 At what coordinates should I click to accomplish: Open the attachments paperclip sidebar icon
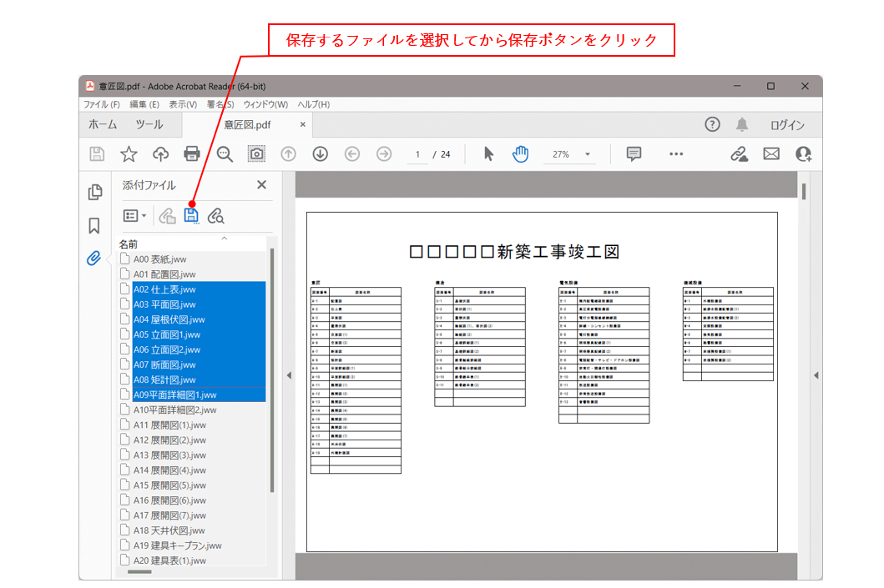[94, 258]
